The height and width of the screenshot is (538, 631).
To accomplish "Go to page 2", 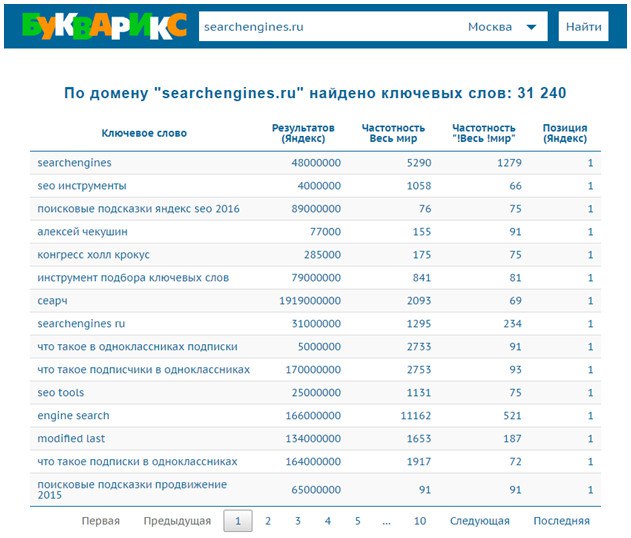I will tap(268, 521).
